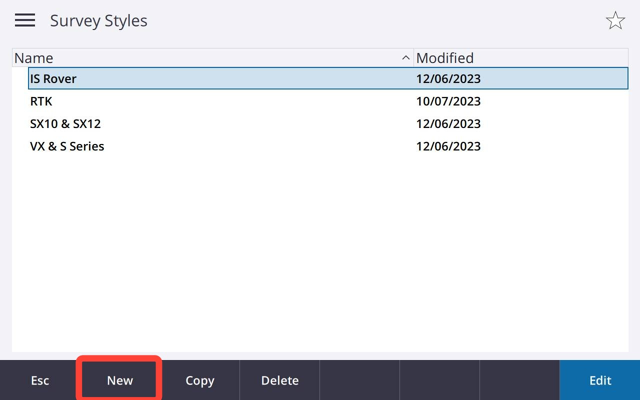The height and width of the screenshot is (400, 640).
Task: Toggle sort arrow in Name column
Action: point(405,58)
